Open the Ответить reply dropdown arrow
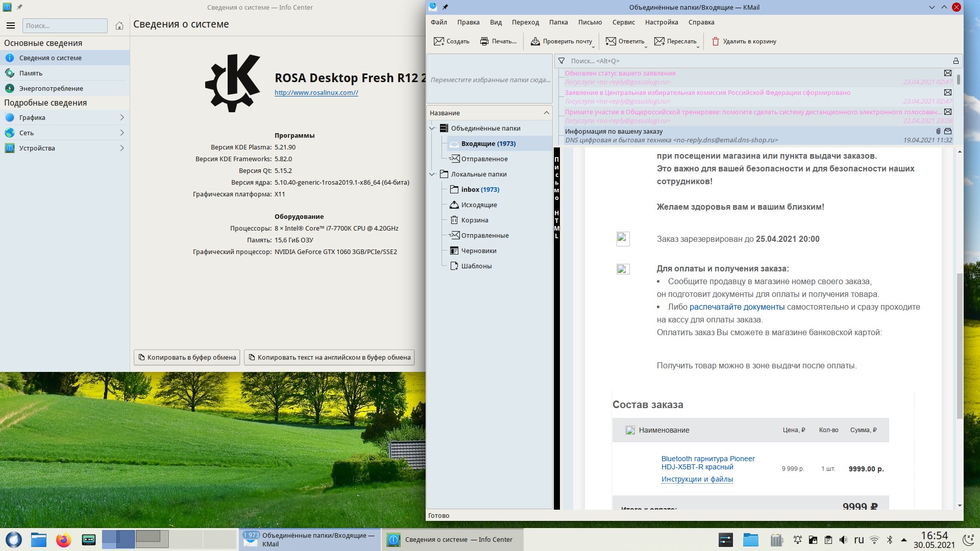The image size is (980, 551). click(x=646, y=46)
